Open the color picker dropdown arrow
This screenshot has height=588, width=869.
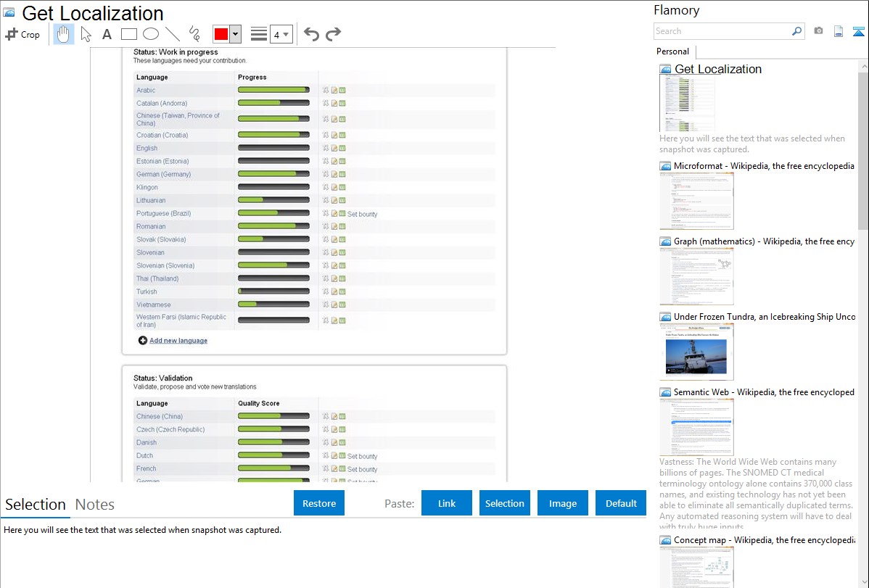tap(235, 34)
